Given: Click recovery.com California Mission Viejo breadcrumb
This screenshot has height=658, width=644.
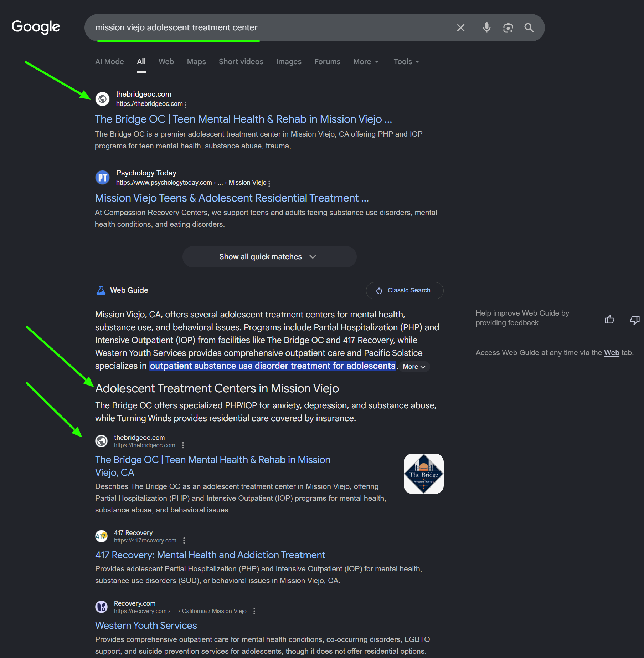Looking at the screenshot, I should point(180,611).
